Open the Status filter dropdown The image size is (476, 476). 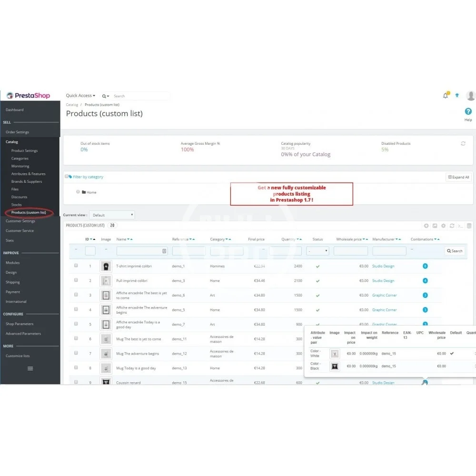coord(317,251)
